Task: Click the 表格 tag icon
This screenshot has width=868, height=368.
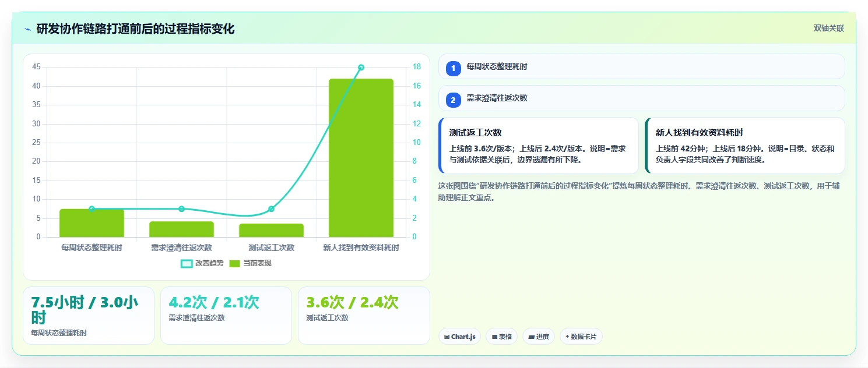Action: [494, 337]
